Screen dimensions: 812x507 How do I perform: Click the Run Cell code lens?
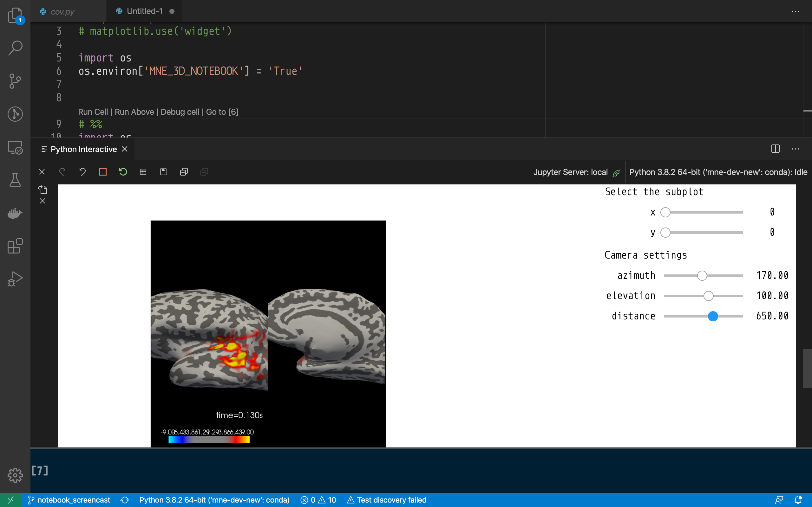point(93,112)
